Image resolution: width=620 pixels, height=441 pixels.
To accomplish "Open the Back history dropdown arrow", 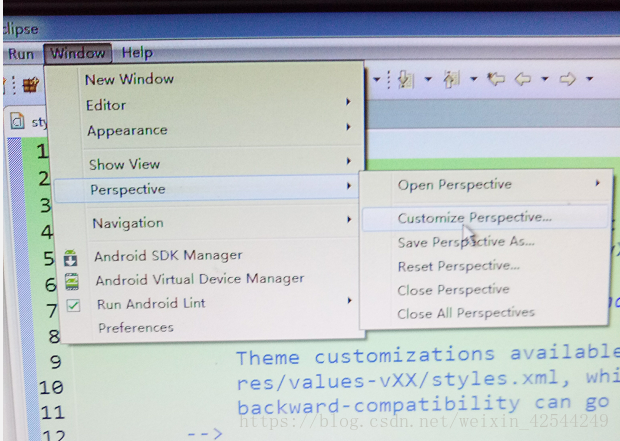I will pos(544,79).
